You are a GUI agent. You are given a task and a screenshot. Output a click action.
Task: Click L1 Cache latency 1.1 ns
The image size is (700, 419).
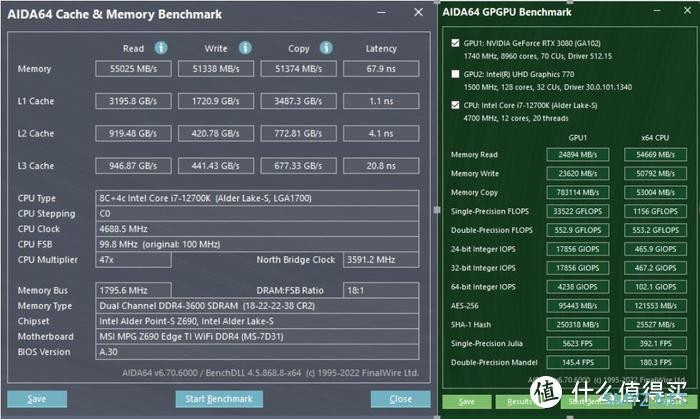(381, 101)
